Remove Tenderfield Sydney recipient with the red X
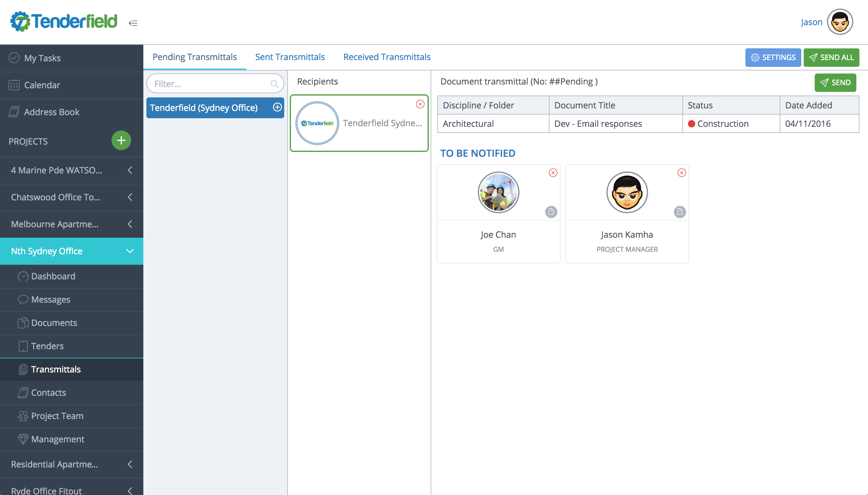 (420, 104)
